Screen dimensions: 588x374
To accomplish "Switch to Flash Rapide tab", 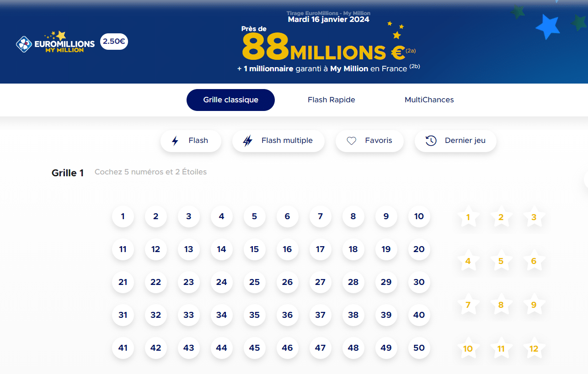I will [331, 100].
